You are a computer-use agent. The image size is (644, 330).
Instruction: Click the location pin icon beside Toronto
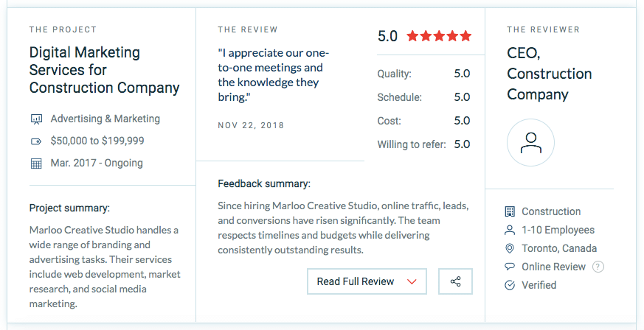tap(509, 248)
